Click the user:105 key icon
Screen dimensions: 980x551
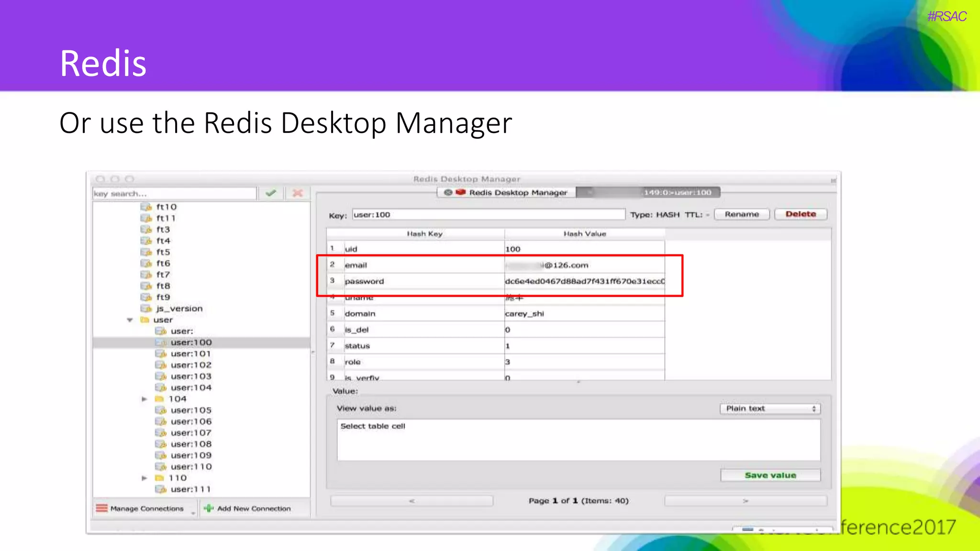[x=161, y=410]
